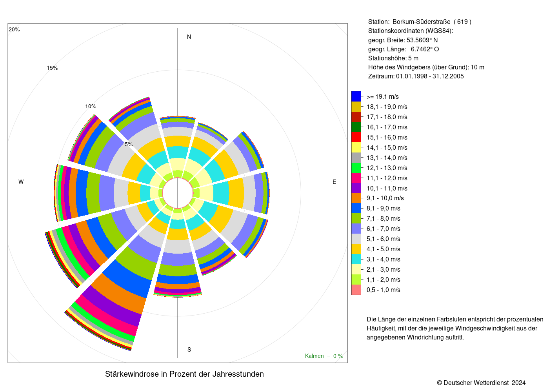Viewport: 549px width, 392px height.
Task: Click the Stationshöhe: 5 m line
Action: (x=393, y=58)
